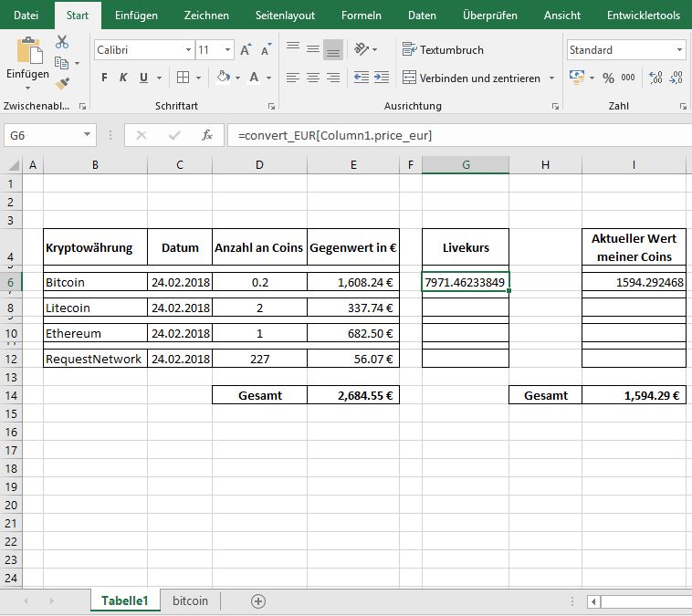Select the Format Painter brush icon
Screen dimensions: 692x616
pyautogui.click(x=62, y=83)
